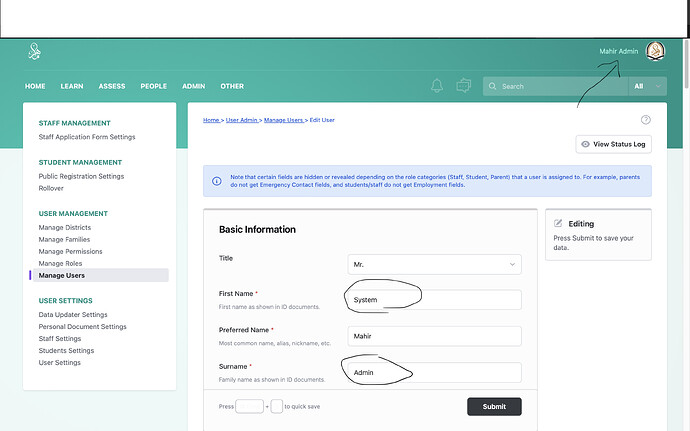This screenshot has height=431, width=690.
Task: Open the PEOPLE menu
Action: click(153, 87)
